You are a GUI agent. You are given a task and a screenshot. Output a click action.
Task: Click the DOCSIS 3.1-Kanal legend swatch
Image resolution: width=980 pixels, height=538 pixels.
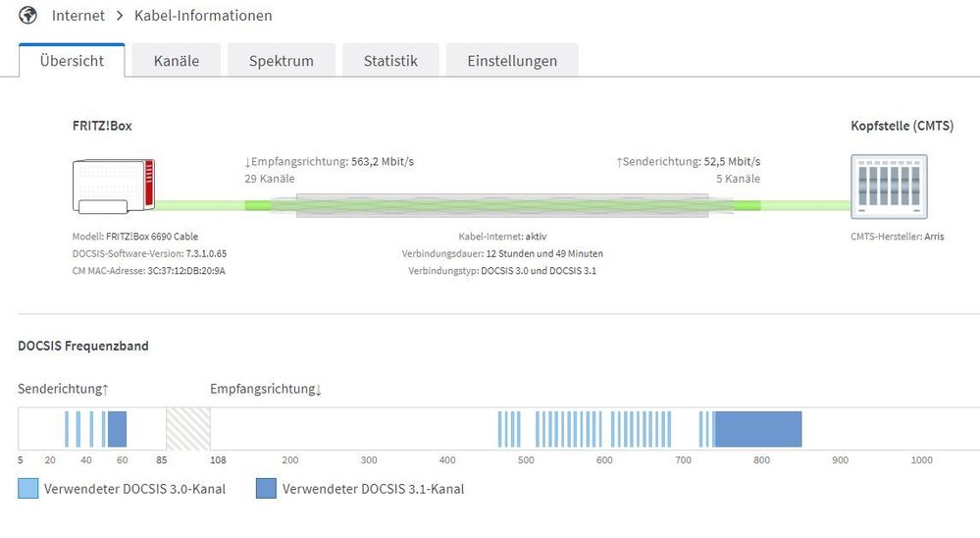tap(266, 489)
